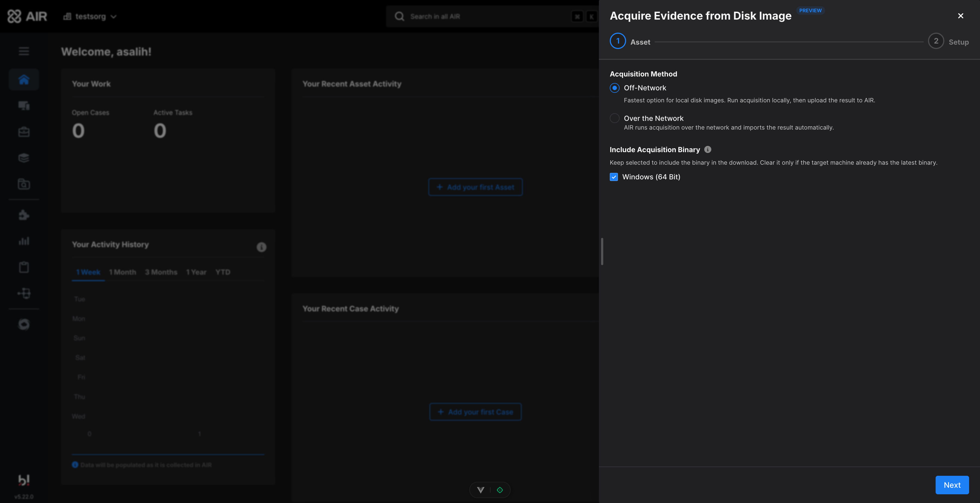The height and width of the screenshot is (503, 980).
Task: Click the PREVIEW badge
Action: click(x=810, y=10)
